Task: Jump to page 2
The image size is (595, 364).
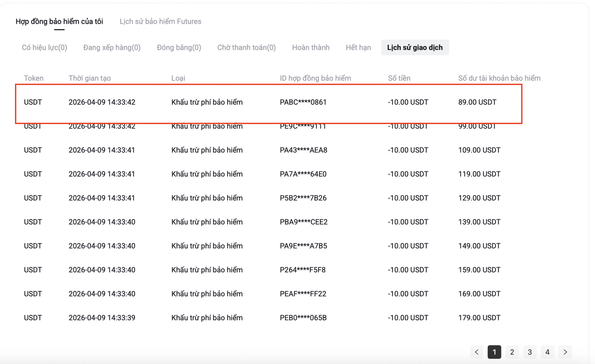Action: click(512, 352)
